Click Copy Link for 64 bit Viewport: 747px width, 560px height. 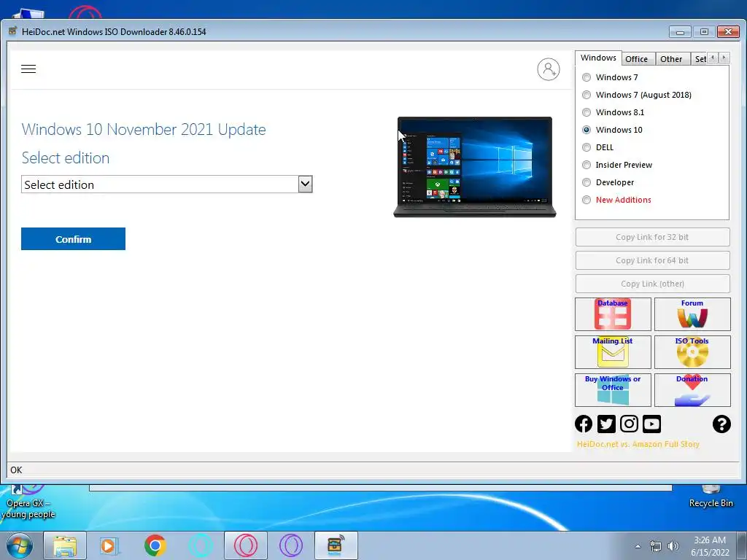click(x=652, y=260)
